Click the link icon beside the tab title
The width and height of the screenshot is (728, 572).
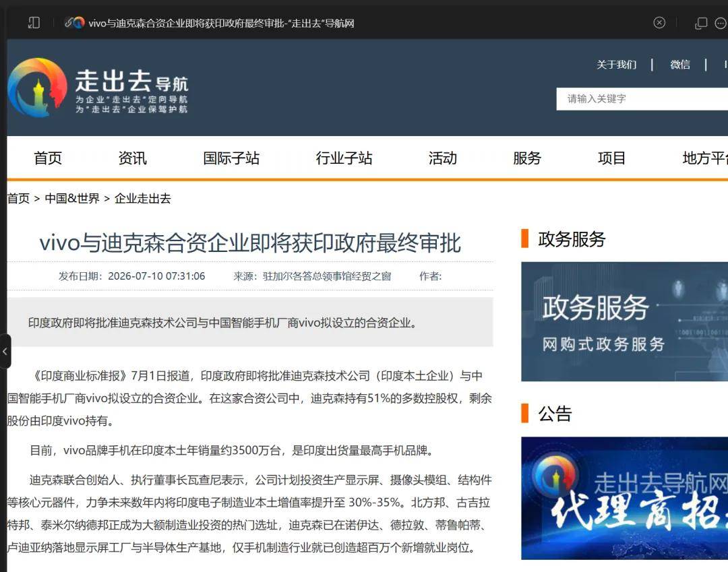pyautogui.click(x=68, y=23)
